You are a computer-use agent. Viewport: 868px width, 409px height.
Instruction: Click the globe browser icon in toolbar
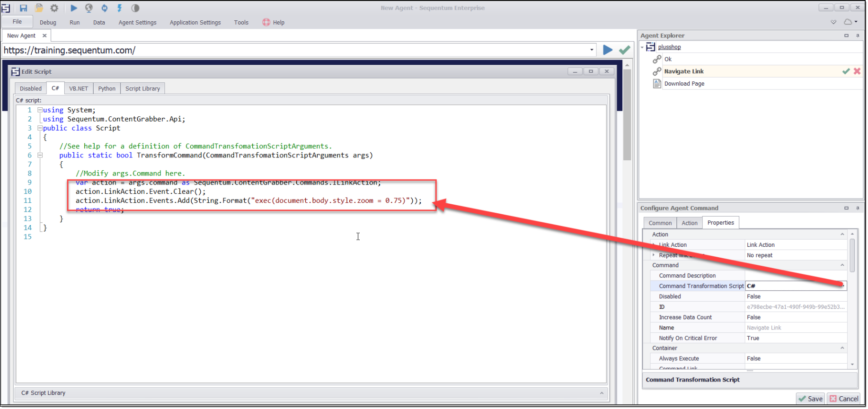click(89, 8)
